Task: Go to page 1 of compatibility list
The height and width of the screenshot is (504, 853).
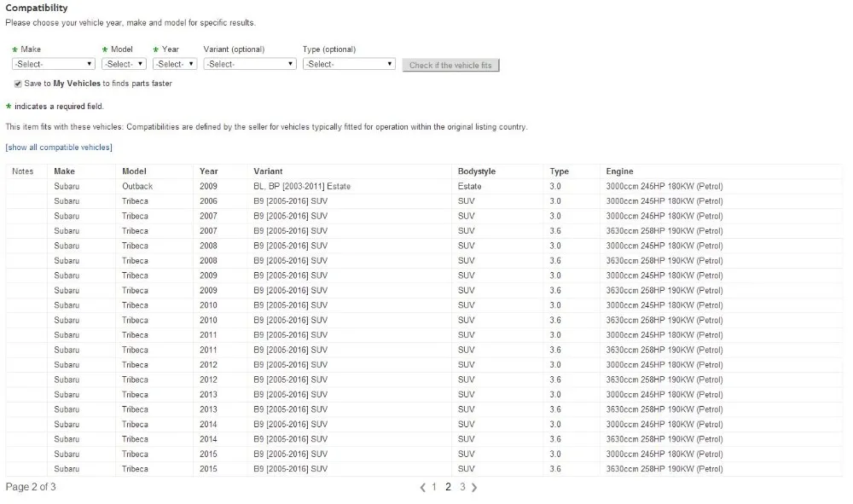Action: [x=434, y=487]
